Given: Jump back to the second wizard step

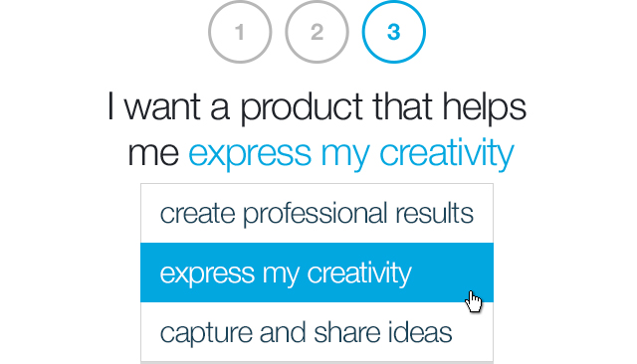Looking at the screenshot, I should 317,32.
